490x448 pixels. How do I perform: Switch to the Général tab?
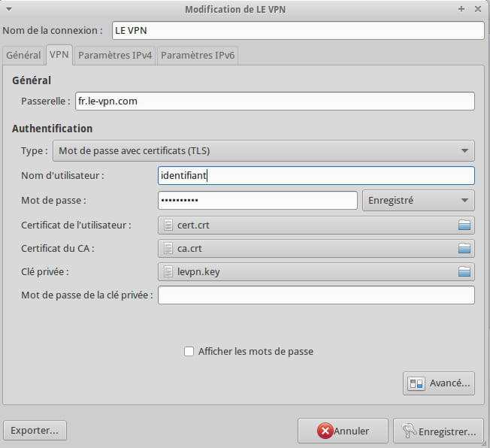[x=23, y=56]
